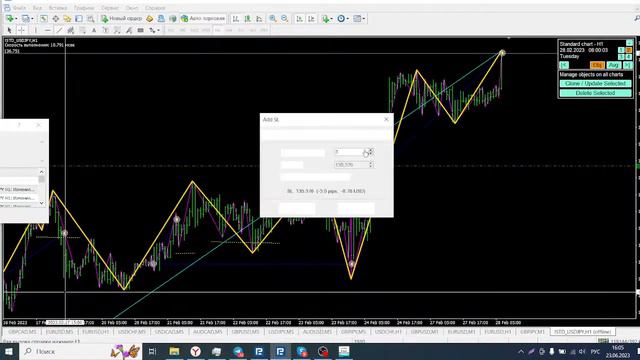Open the indicators list dropdown icon
640x360 pixels.
coord(327,18)
